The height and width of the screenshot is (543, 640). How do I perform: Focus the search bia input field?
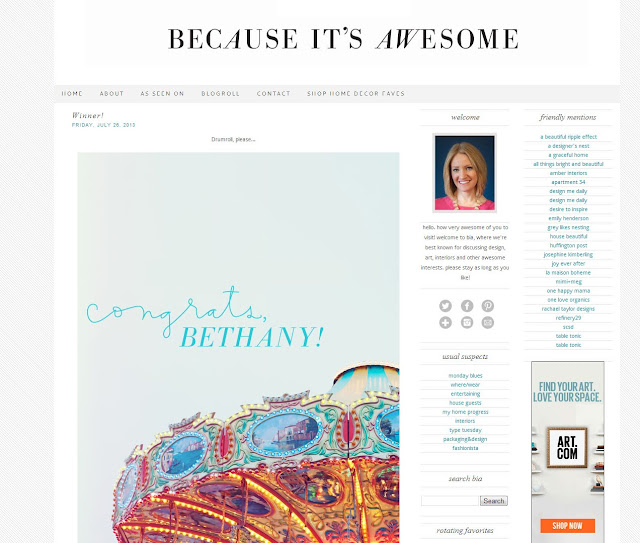pos(450,501)
